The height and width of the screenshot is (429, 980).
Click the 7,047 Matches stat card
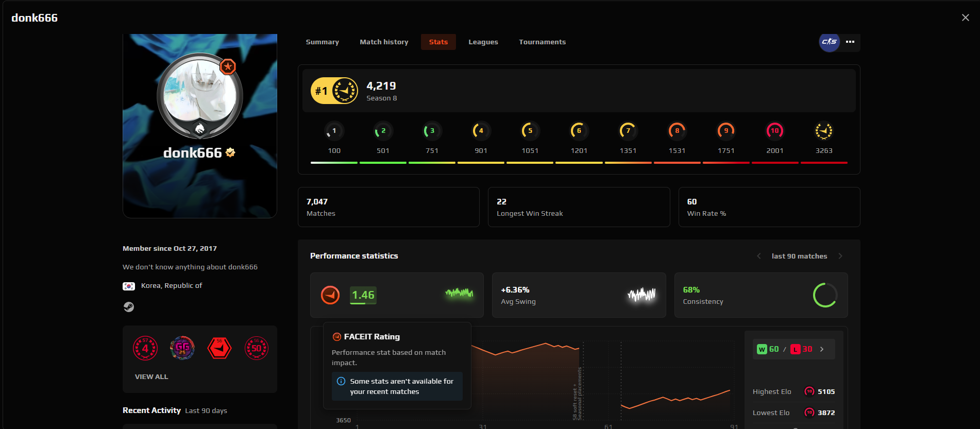pos(388,207)
